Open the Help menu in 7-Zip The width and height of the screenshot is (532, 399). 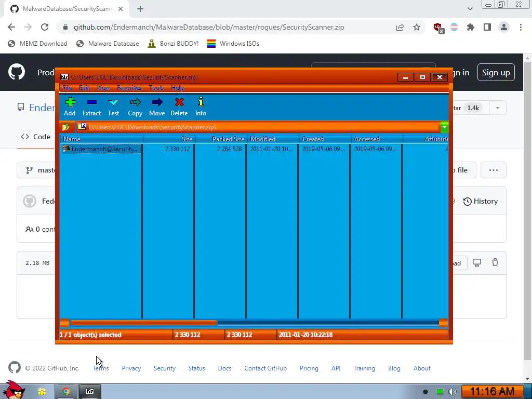(178, 88)
